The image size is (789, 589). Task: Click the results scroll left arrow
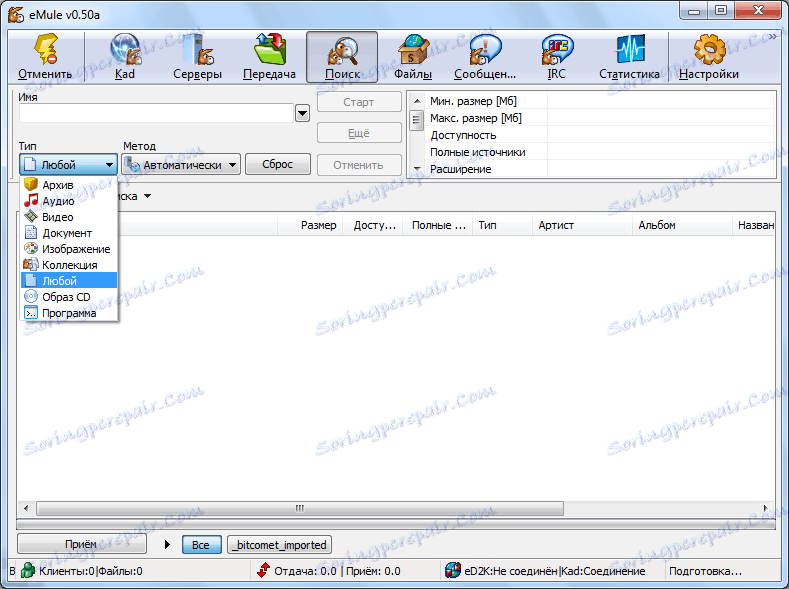click(26, 508)
